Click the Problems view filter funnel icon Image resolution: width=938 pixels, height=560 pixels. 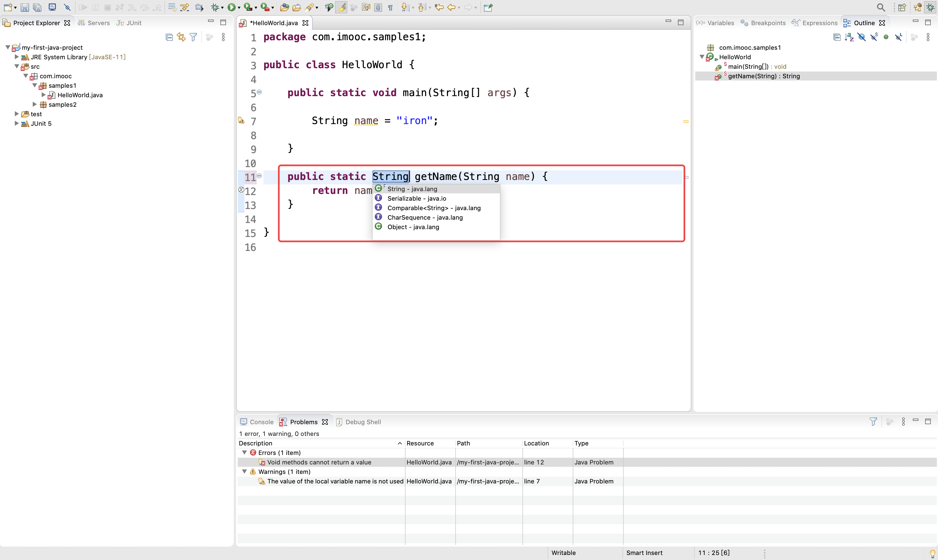[873, 421]
